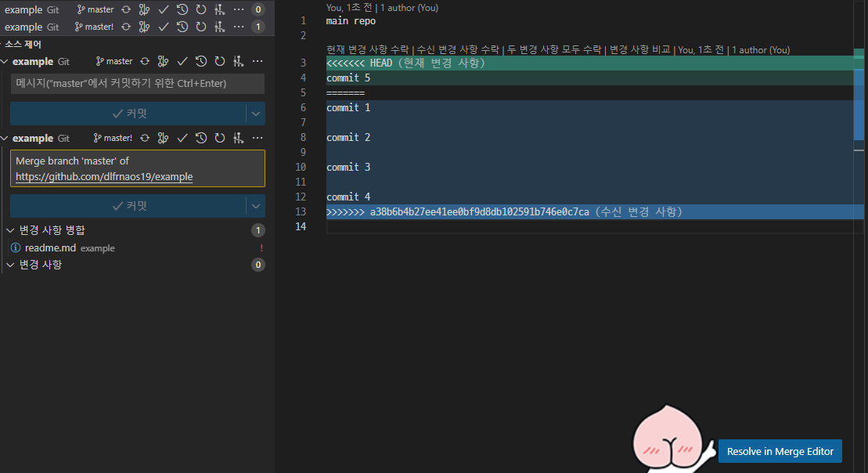
Task: Sync changes in the master! repository row with badge 1
Action: 126,27
